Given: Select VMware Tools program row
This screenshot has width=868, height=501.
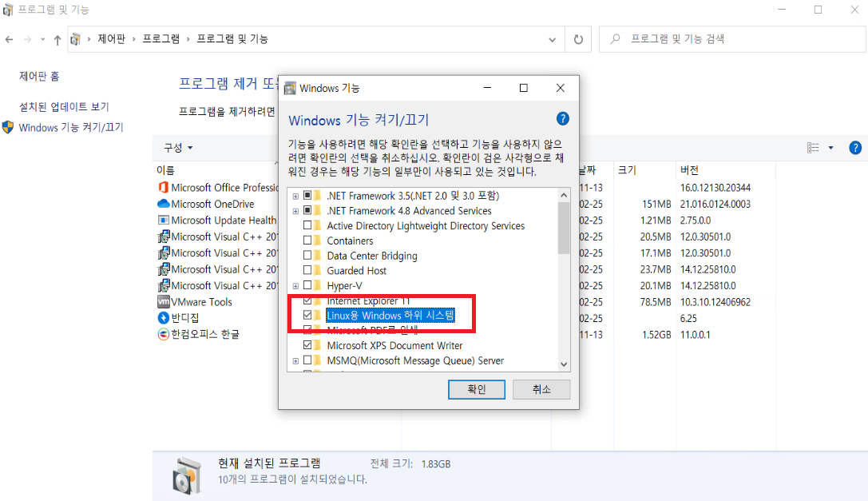Looking at the screenshot, I should click(201, 302).
